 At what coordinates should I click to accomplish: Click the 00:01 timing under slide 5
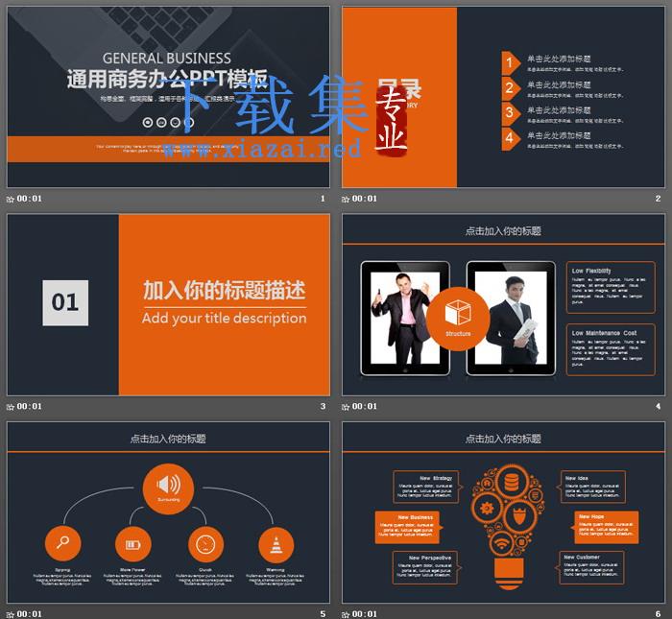[30, 614]
